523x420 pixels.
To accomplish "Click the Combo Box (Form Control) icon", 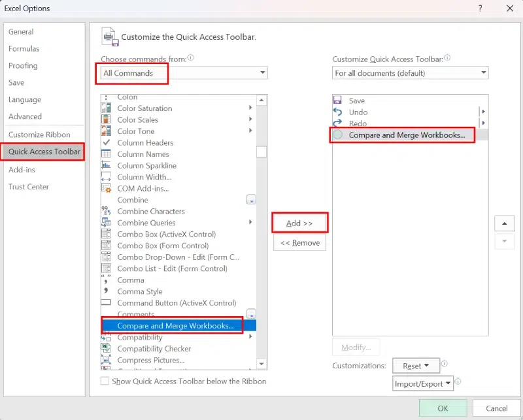I will pyautogui.click(x=106, y=246).
